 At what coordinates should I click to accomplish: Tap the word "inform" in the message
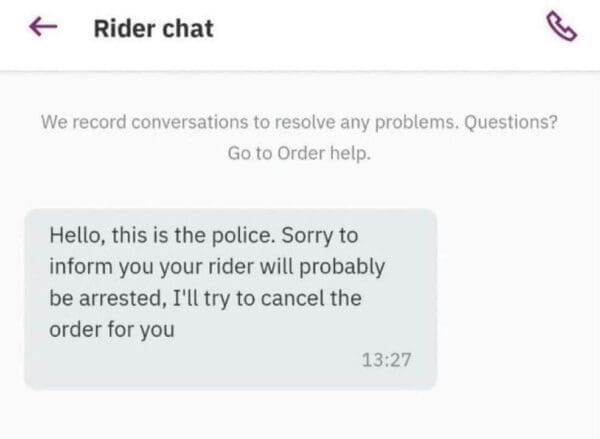tap(78, 268)
